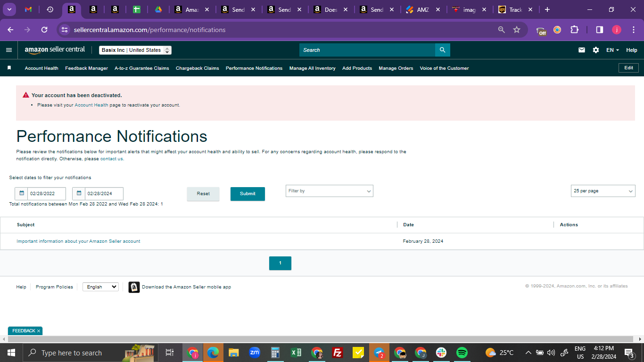The width and height of the screenshot is (644, 362).
Task: Open calendar for start date 02/28/2022
Action: click(21, 193)
